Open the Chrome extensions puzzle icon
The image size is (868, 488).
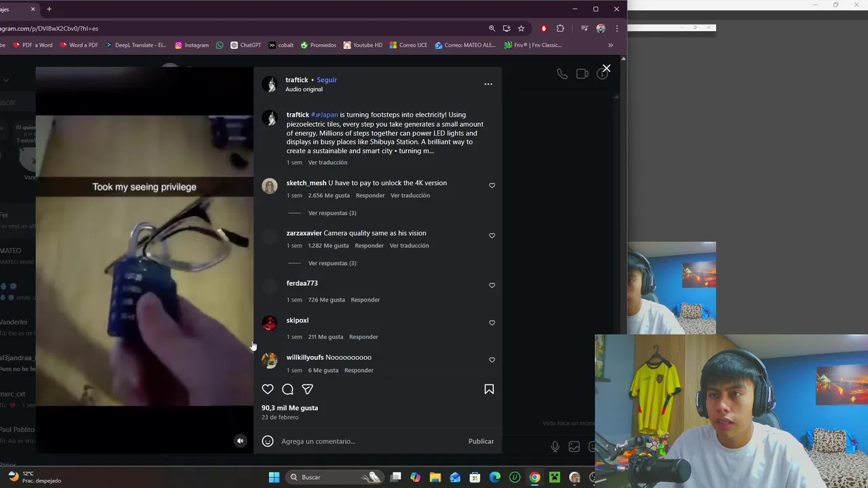coord(560,28)
